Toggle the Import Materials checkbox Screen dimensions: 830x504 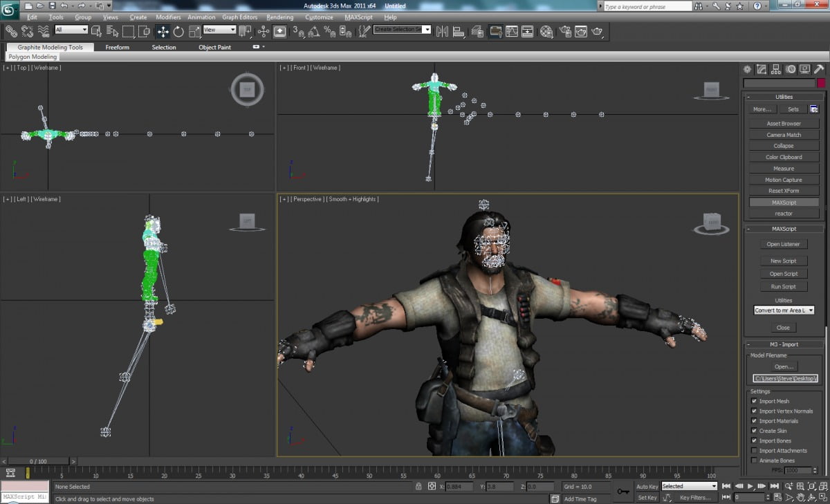point(754,420)
